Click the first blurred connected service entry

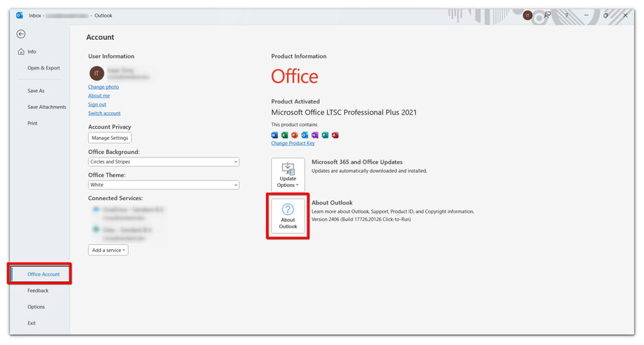tap(128, 213)
